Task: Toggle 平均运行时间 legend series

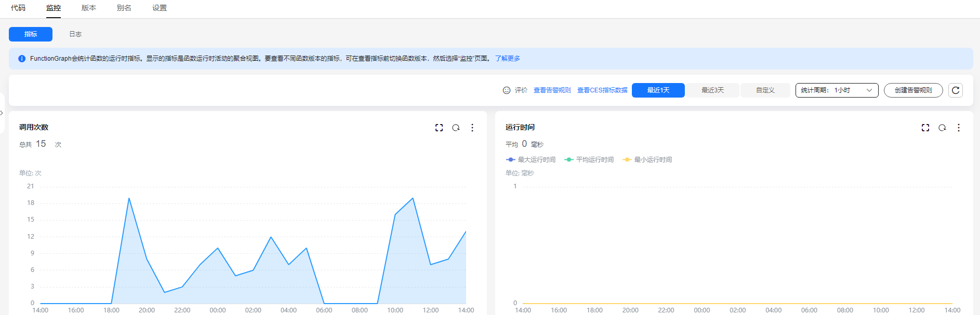Action: (x=589, y=160)
